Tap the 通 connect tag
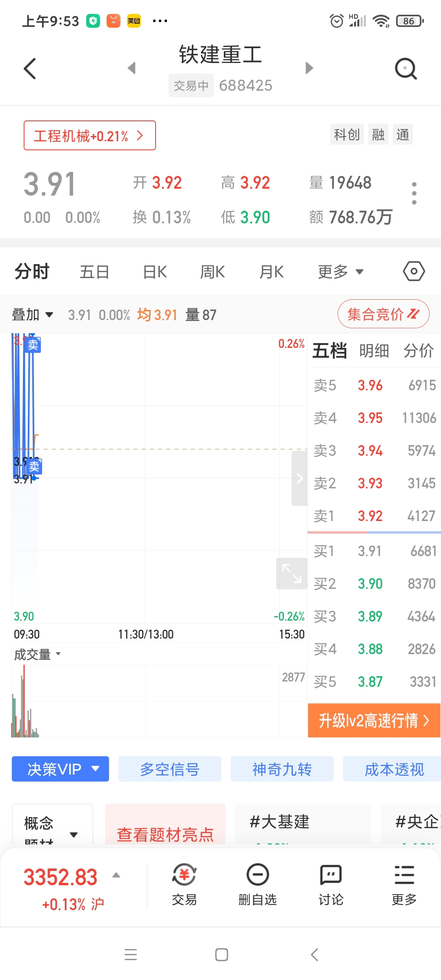 403,134
